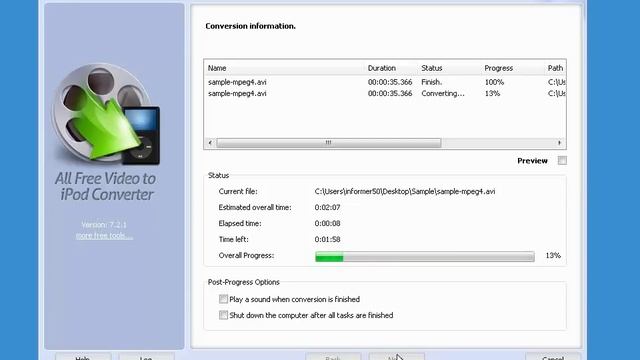Enable the Preview checkbox
The height and width of the screenshot is (360, 640).
point(562,160)
